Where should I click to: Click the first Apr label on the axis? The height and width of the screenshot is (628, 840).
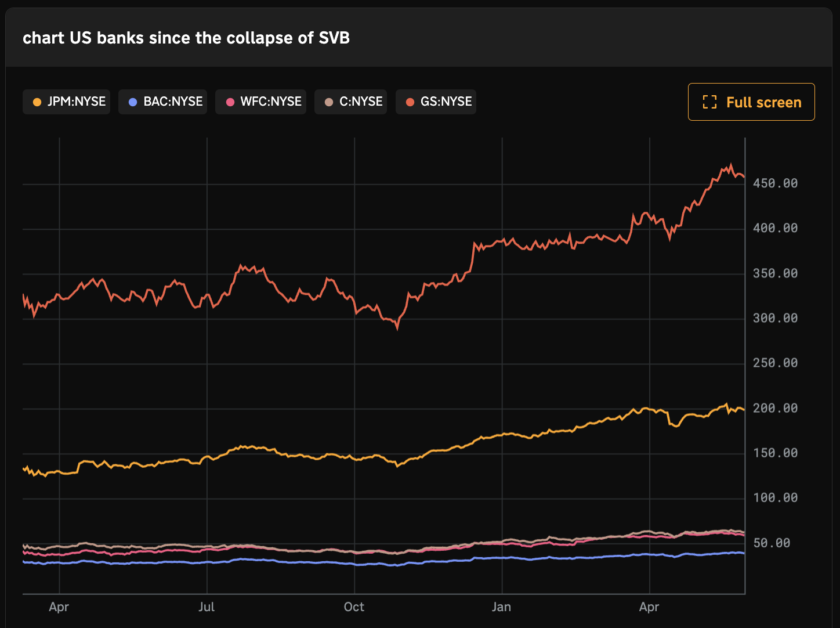59,607
